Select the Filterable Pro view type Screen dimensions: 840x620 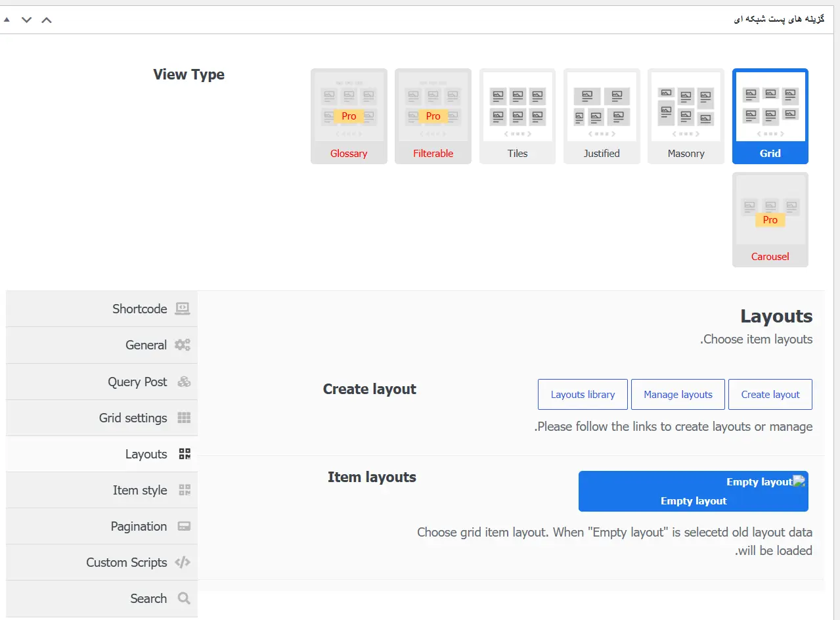pyautogui.click(x=433, y=116)
